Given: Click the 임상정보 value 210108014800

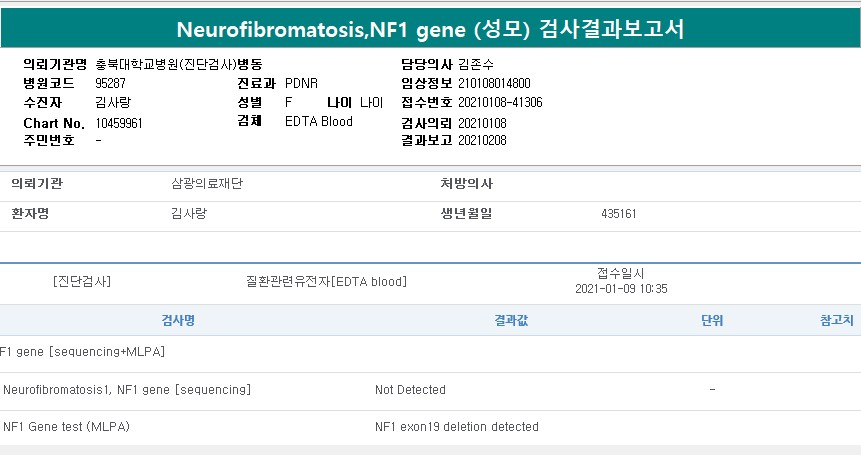Looking at the screenshot, I should [x=494, y=84].
